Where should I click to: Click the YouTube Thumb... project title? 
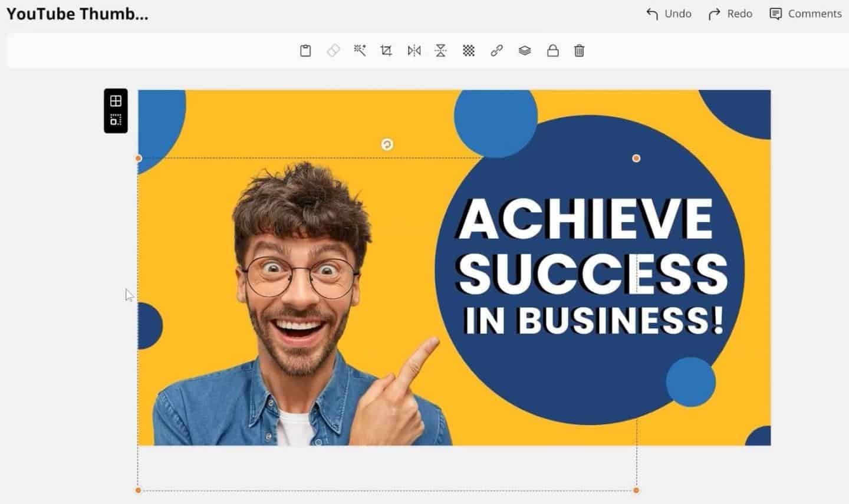[77, 14]
